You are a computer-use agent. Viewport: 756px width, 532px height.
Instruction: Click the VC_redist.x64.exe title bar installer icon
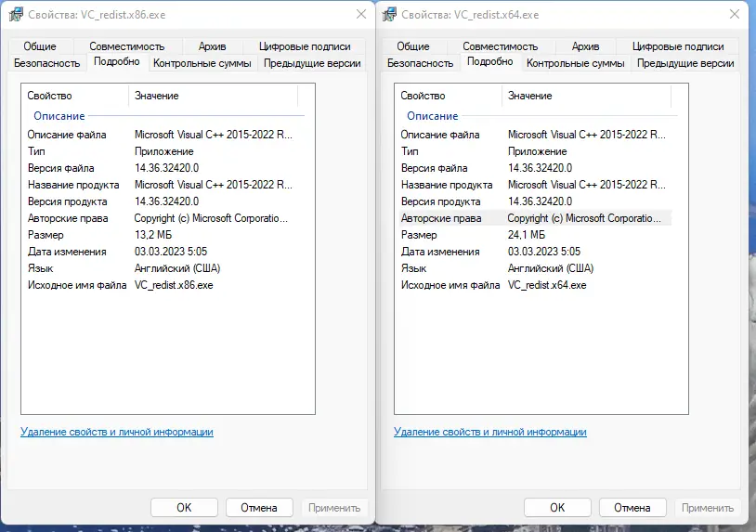(x=389, y=15)
